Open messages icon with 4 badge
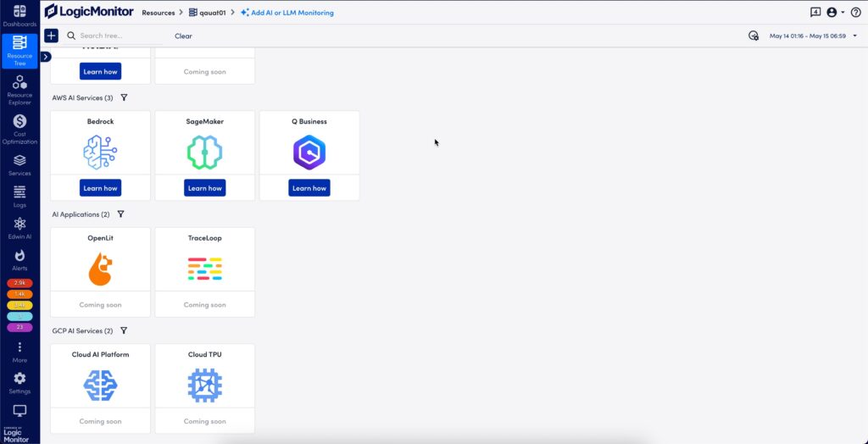The image size is (868, 444). point(815,12)
